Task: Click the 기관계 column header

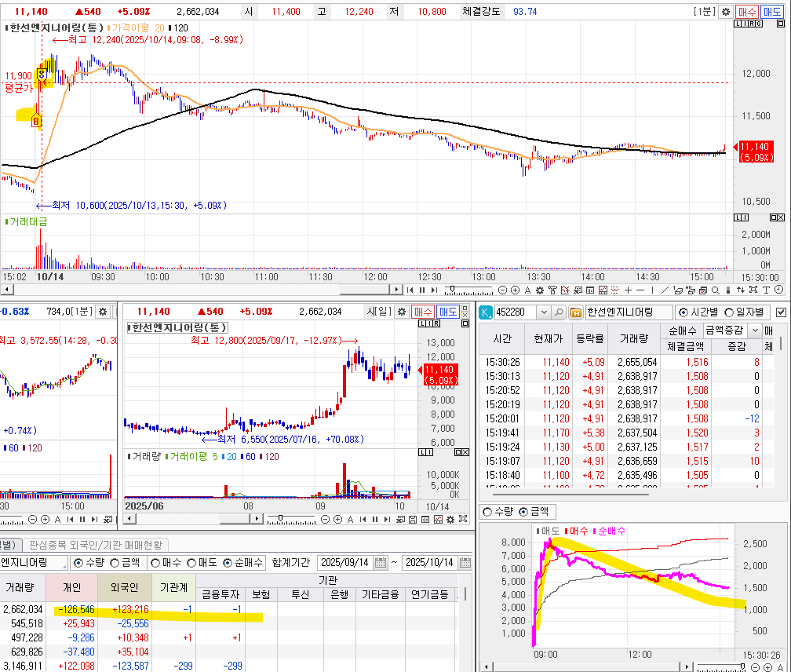Action: click(x=173, y=587)
